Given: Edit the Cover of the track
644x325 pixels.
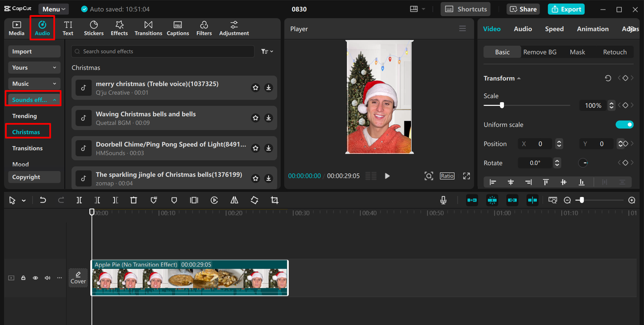Looking at the screenshot, I should tap(78, 278).
